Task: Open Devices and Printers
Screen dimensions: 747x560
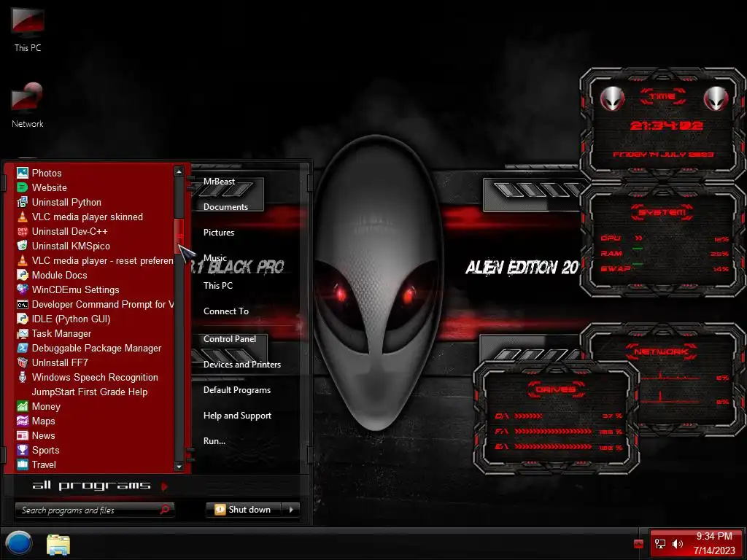Action: point(242,365)
